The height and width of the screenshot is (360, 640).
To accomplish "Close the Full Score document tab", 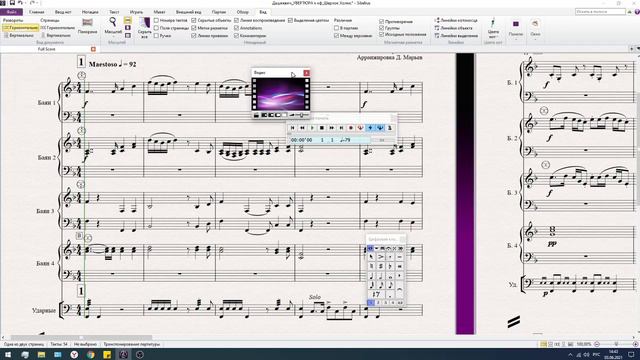I will [x=93, y=49].
